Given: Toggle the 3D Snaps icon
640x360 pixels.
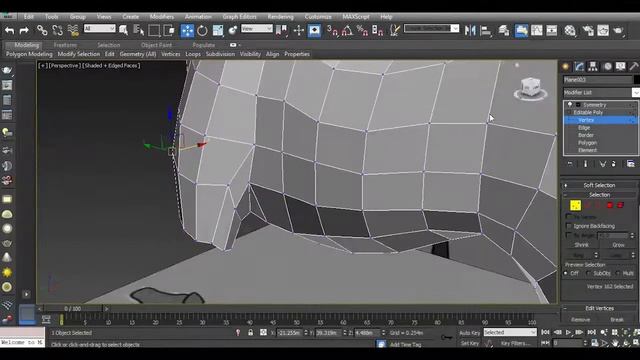Looking at the screenshot, I should [333, 30].
